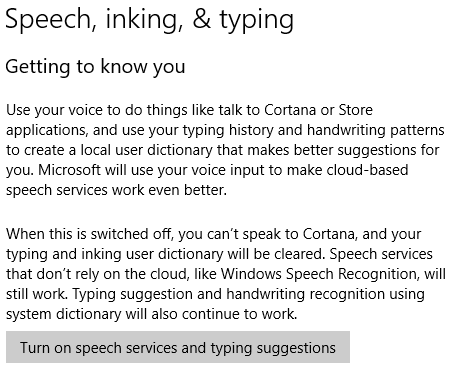Image resolution: width=468 pixels, height=370 pixels.
Task: Click the line "speech services work even better."
Action: click(116, 190)
